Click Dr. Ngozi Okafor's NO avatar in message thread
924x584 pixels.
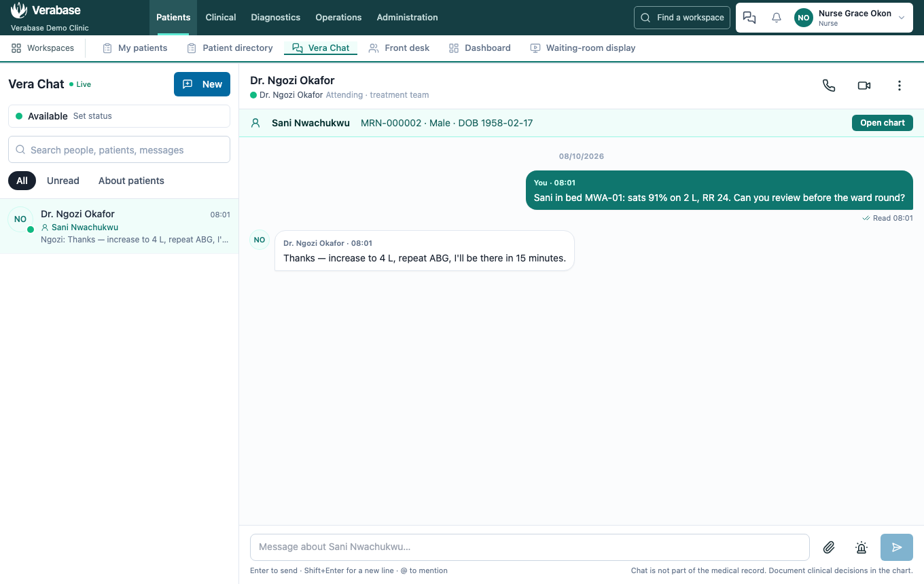pos(260,240)
